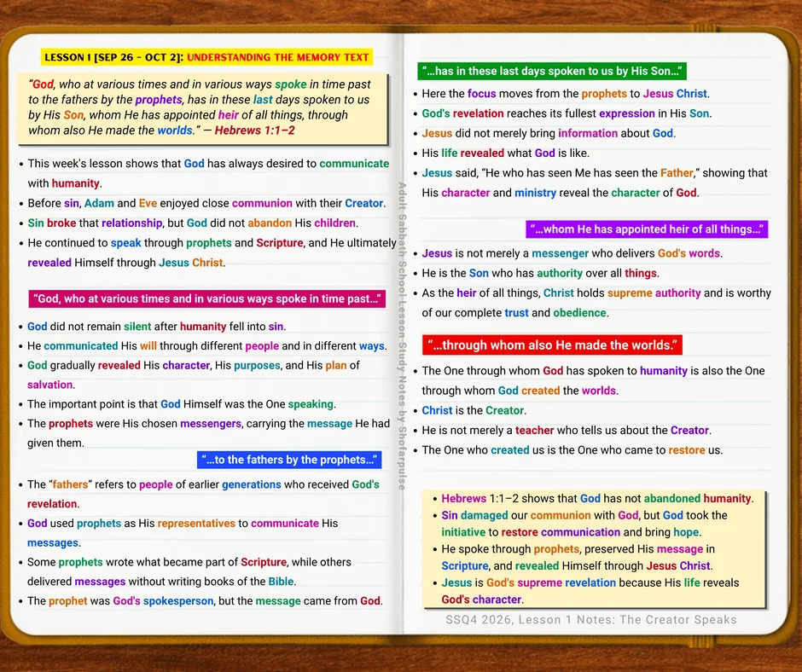This screenshot has height=672, width=802.
Task: Click the blue word 'worlds' in the memory verse box
Action: [x=175, y=130]
